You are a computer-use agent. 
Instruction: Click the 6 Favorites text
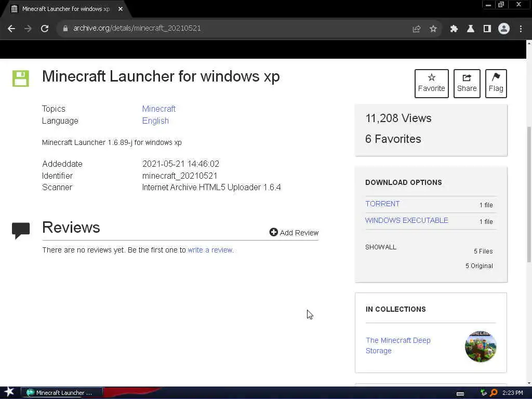[393, 139]
